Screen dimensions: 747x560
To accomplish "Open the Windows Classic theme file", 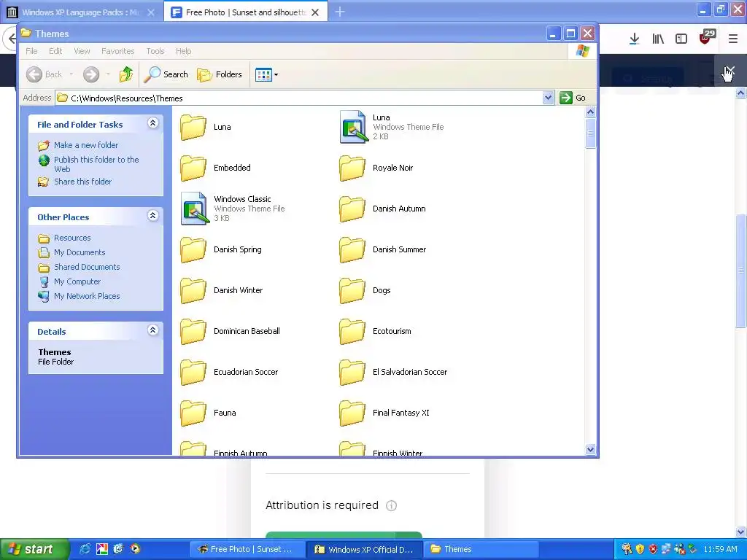I will point(233,209).
